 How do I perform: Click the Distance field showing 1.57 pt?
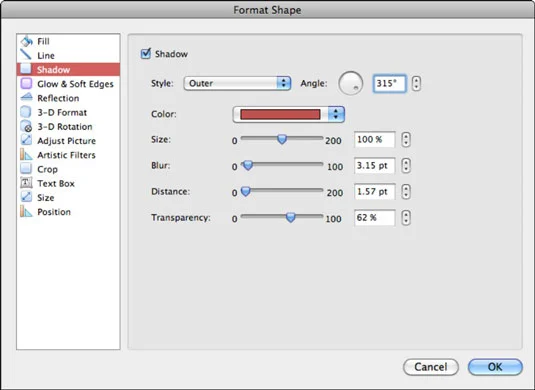[x=375, y=191]
